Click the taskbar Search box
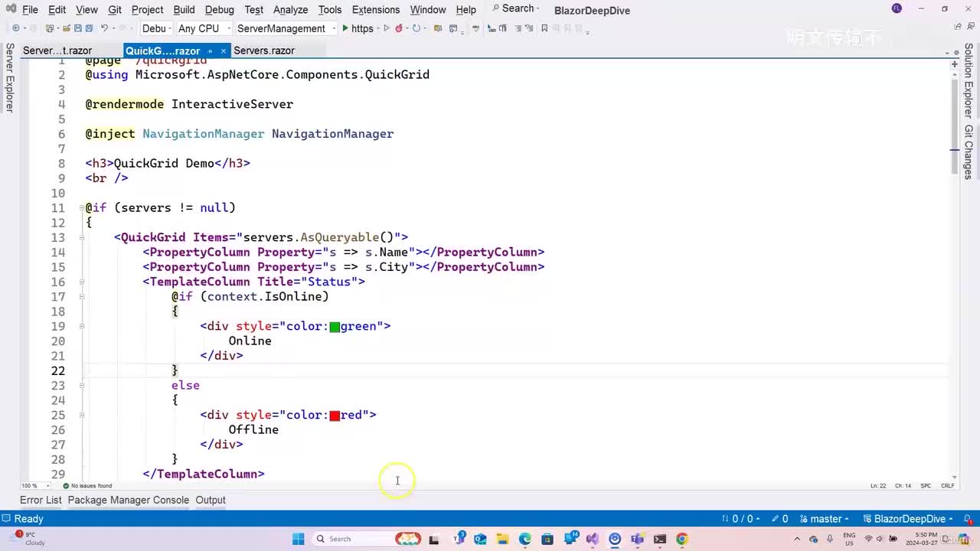Viewport: 980px width, 551px height. [366, 539]
